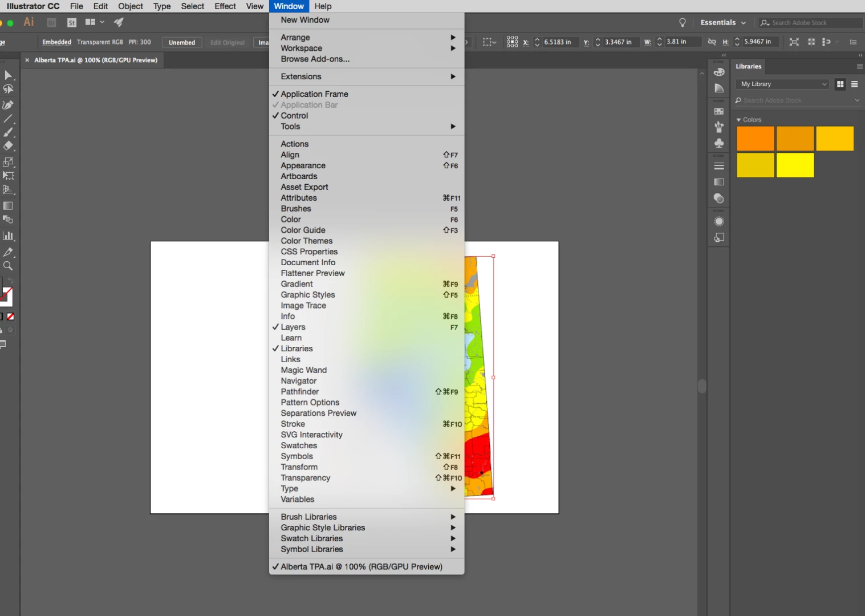865x616 pixels.
Task: Collapse the Colors section triangle
Action: pos(738,120)
